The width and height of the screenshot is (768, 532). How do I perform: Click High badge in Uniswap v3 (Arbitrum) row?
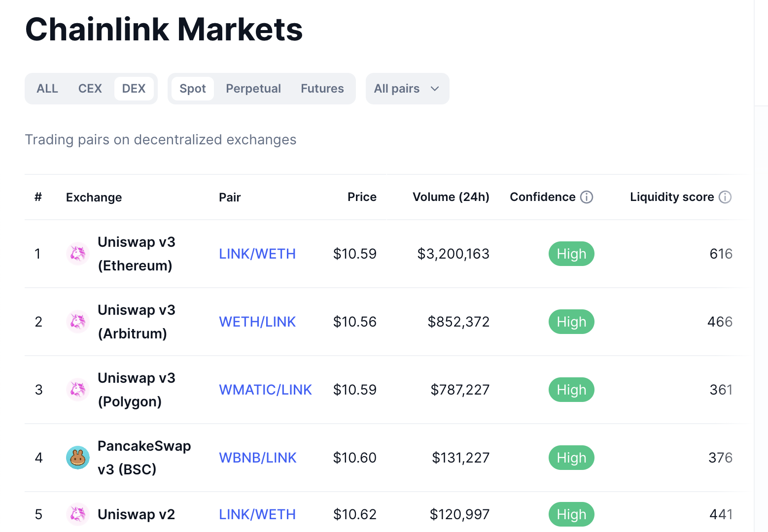click(571, 322)
